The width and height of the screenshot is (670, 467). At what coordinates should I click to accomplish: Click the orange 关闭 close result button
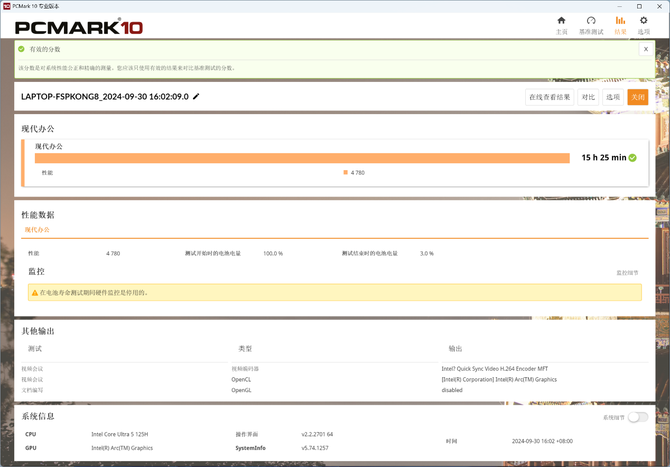[x=638, y=97]
